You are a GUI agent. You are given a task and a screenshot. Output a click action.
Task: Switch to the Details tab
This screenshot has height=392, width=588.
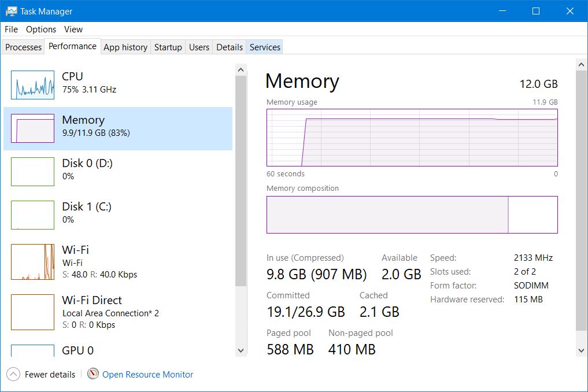point(230,47)
